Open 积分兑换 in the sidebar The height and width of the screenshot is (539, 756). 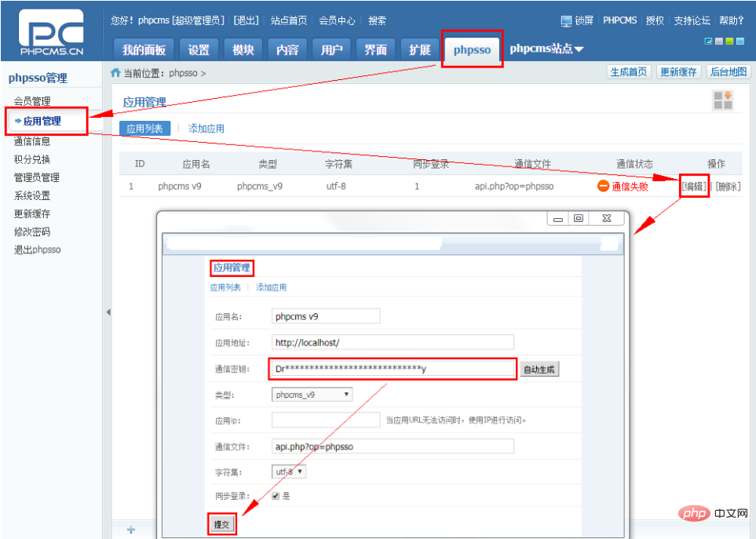(32, 159)
